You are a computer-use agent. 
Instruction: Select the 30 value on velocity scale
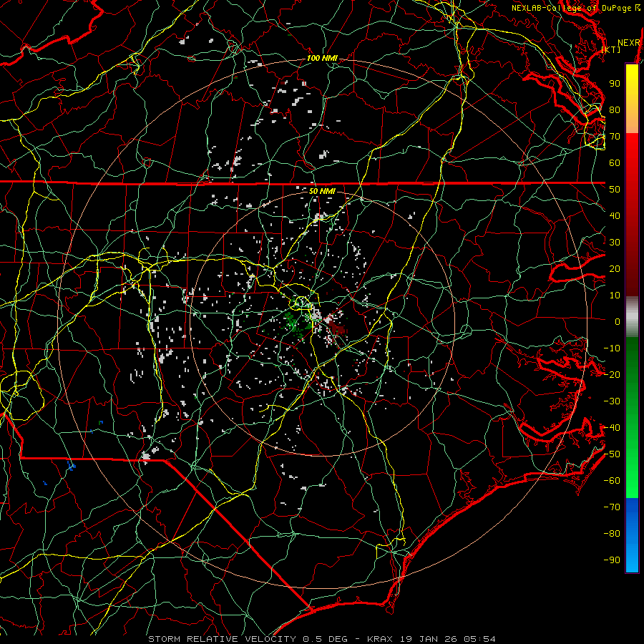[615, 243]
